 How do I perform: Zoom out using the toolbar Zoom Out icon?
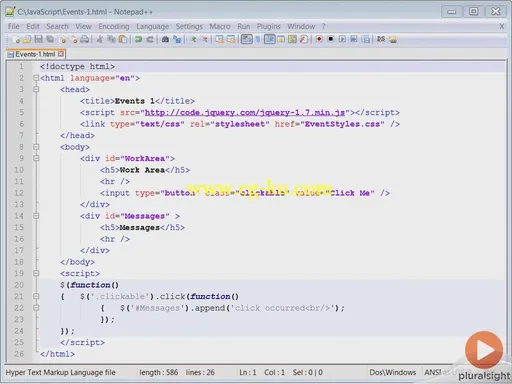click(204, 39)
